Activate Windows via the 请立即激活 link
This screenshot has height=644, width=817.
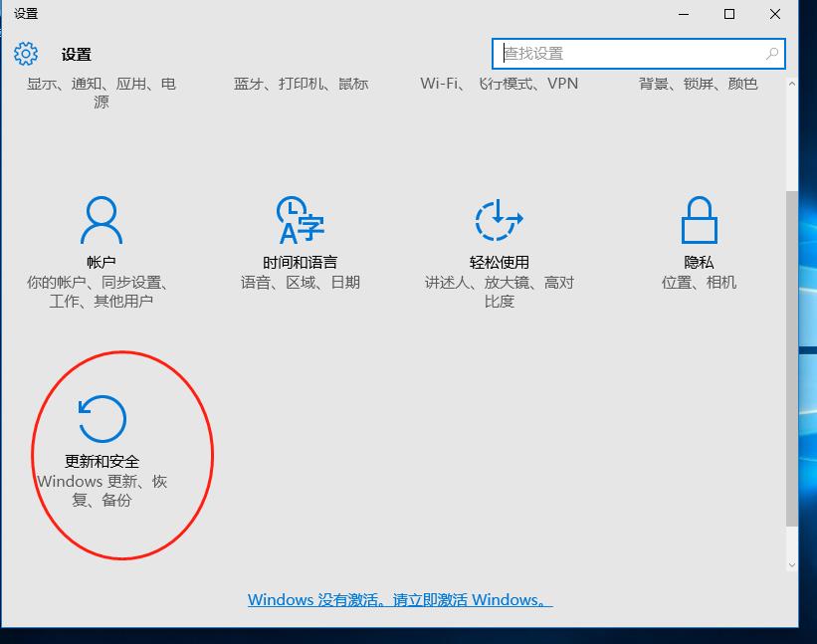coord(400,600)
